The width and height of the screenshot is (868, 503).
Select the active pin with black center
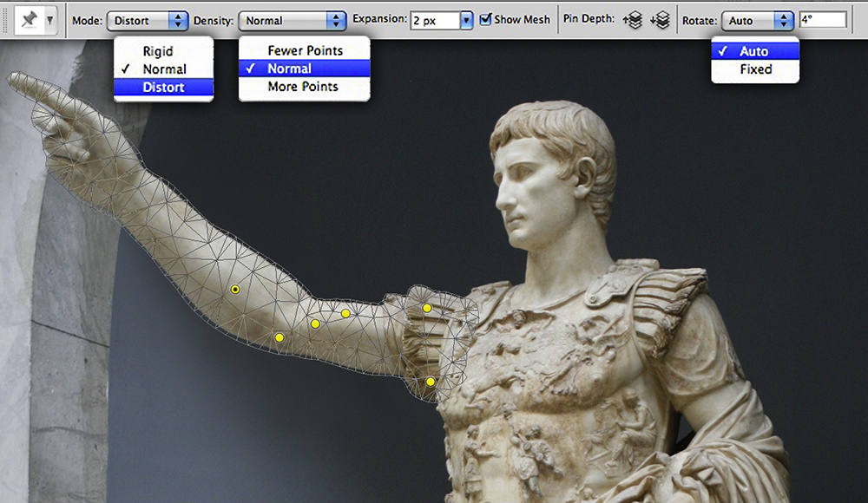point(235,290)
